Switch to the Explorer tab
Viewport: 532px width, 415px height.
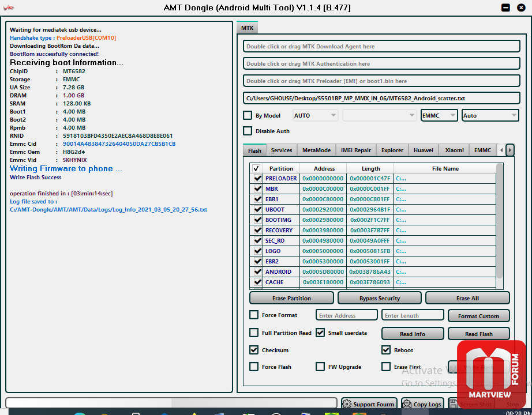(392, 150)
